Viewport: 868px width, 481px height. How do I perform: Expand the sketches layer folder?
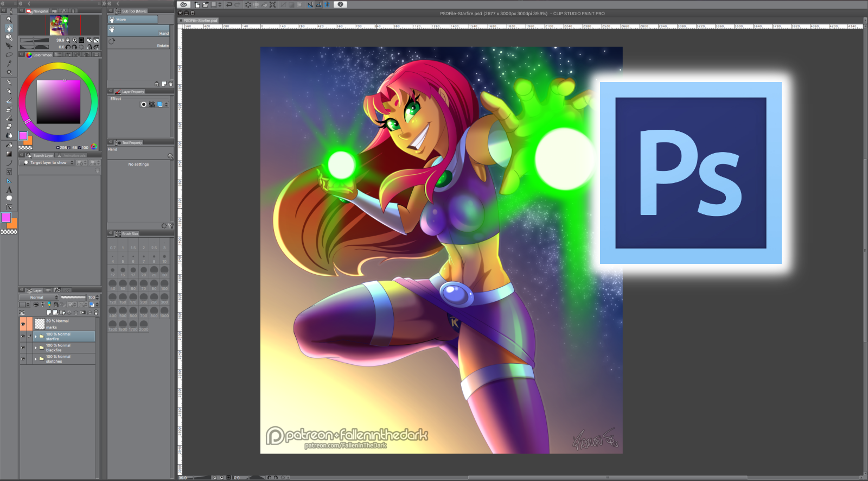pos(36,359)
